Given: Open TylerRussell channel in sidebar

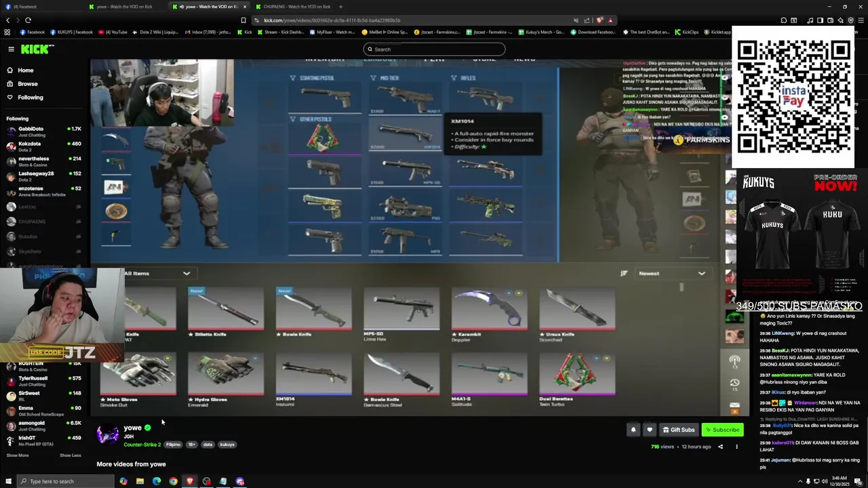Looking at the screenshot, I should [x=43, y=381].
